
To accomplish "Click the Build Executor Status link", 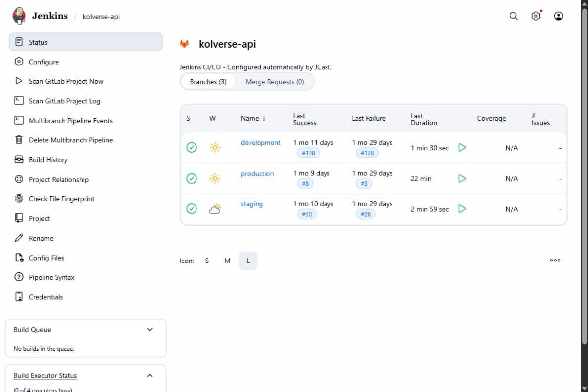I will pos(45,376).
